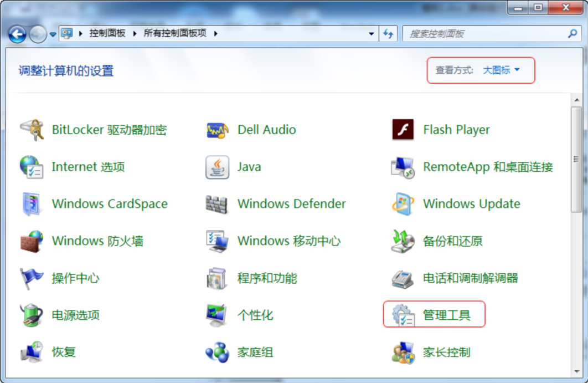Click the vertical scrollbar thumb

576,160
